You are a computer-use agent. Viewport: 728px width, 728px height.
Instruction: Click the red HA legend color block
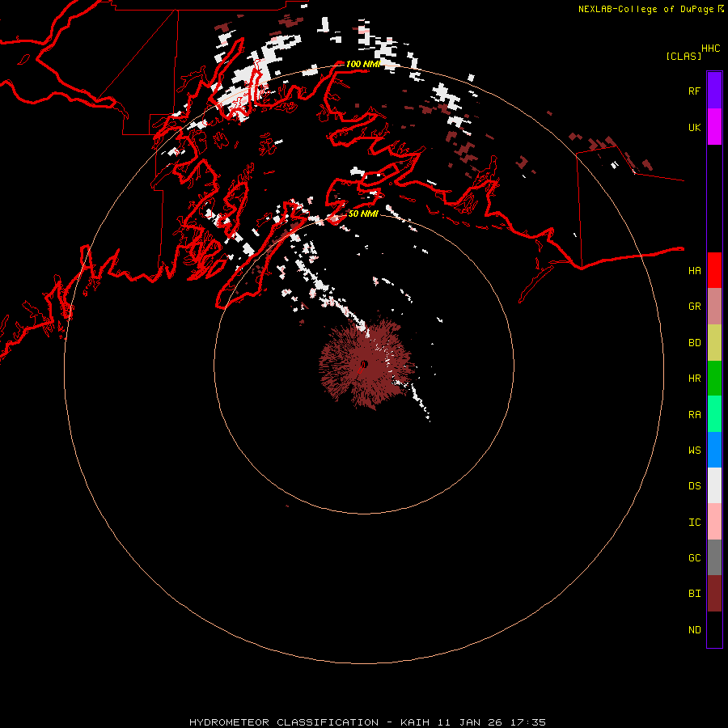714,270
